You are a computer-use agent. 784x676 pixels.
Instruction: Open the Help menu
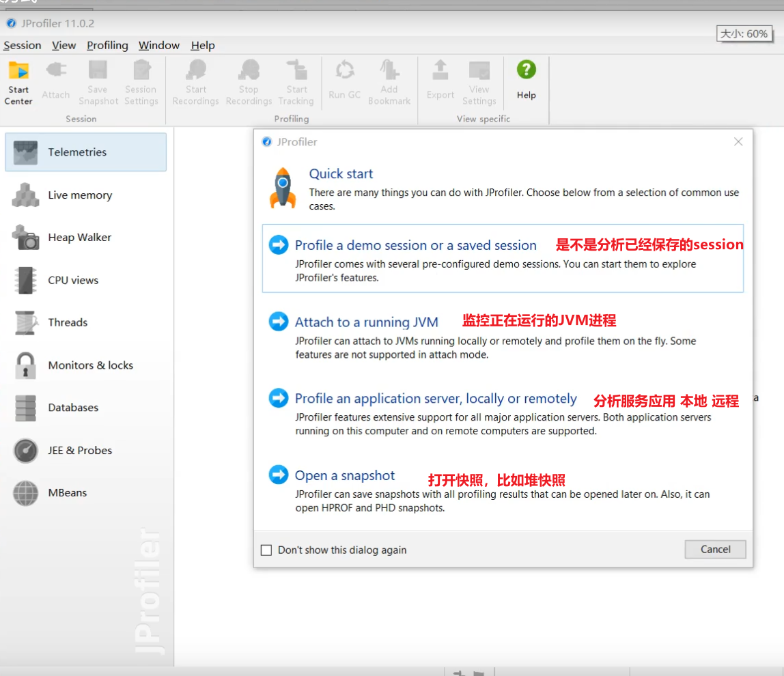tap(203, 46)
